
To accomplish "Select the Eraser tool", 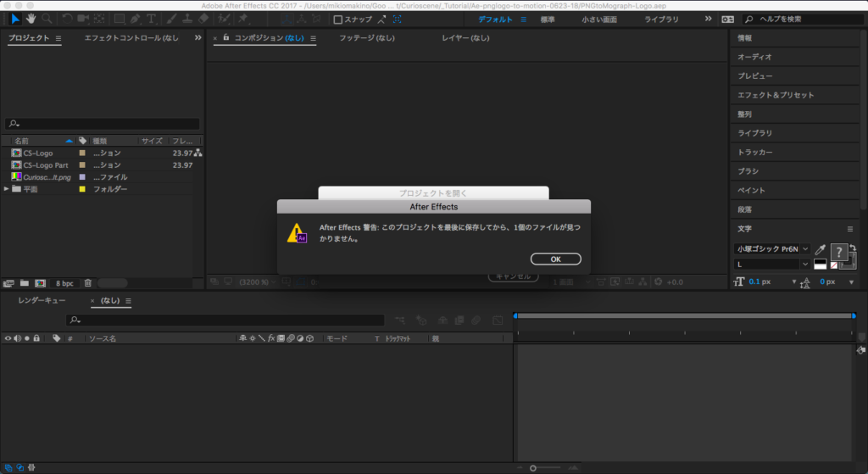I will tap(203, 19).
